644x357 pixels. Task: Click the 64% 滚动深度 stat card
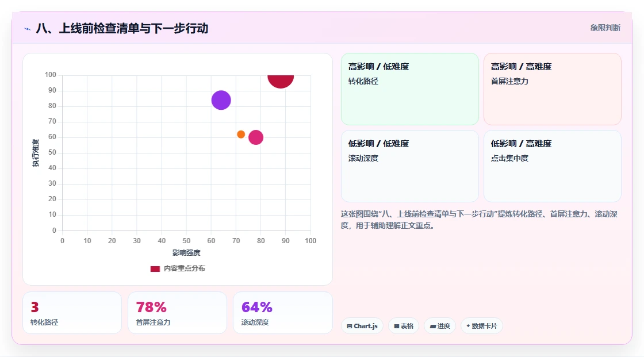(282, 313)
